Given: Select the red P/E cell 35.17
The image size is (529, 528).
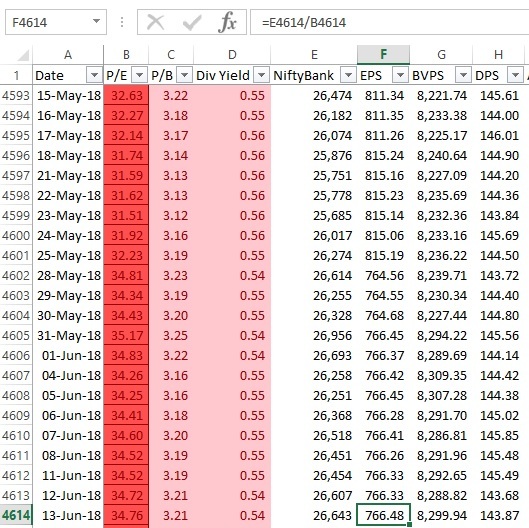Looking at the screenshot, I should (126, 335).
